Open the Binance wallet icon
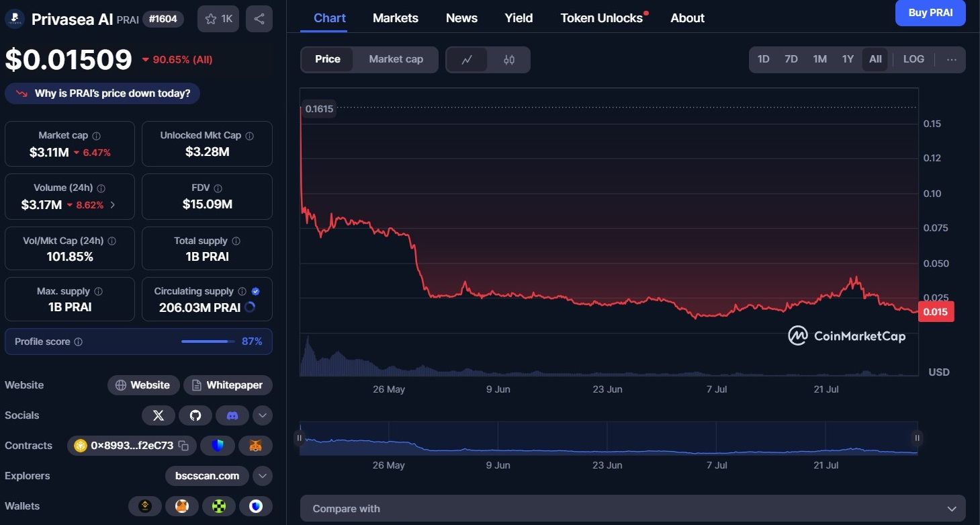The height and width of the screenshot is (525, 980). 145,506
